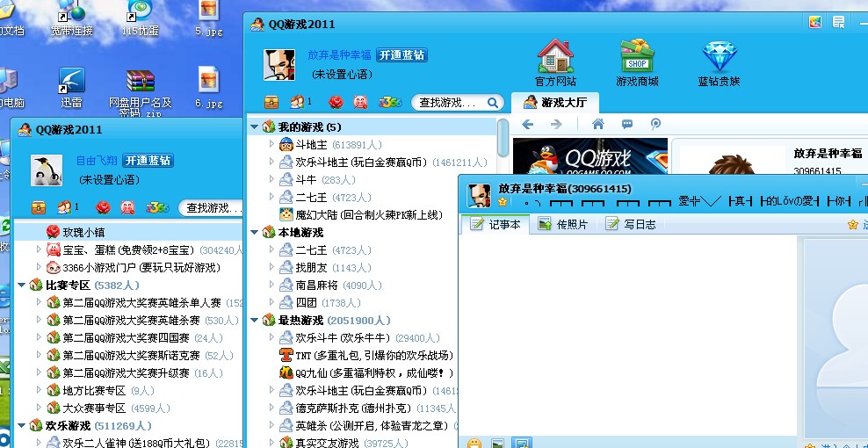868x448 pixels.
Task: Open 6.jpg desktop file
Action: pos(209,88)
